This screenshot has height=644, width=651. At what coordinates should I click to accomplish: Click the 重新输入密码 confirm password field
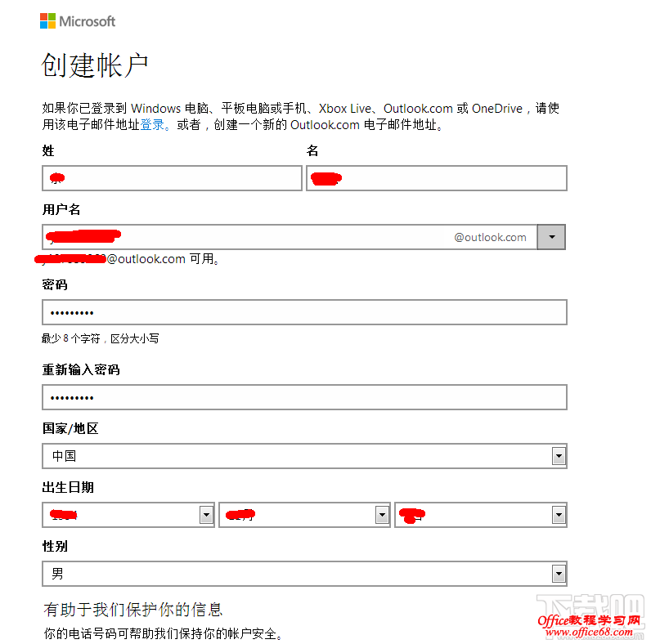[304, 397]
